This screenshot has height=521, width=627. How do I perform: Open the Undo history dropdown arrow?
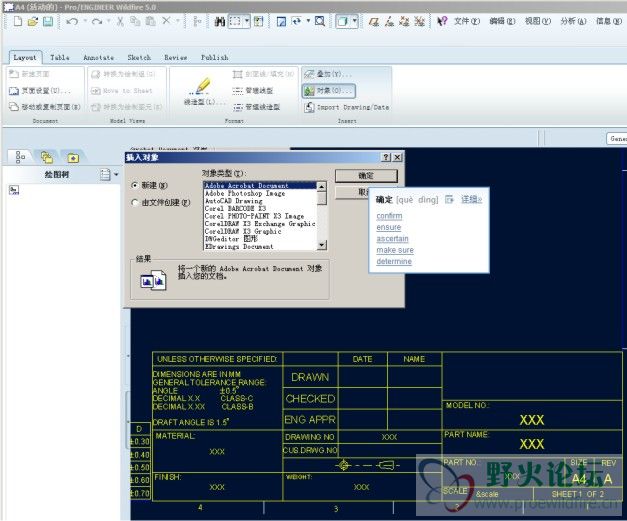point(85,20)
